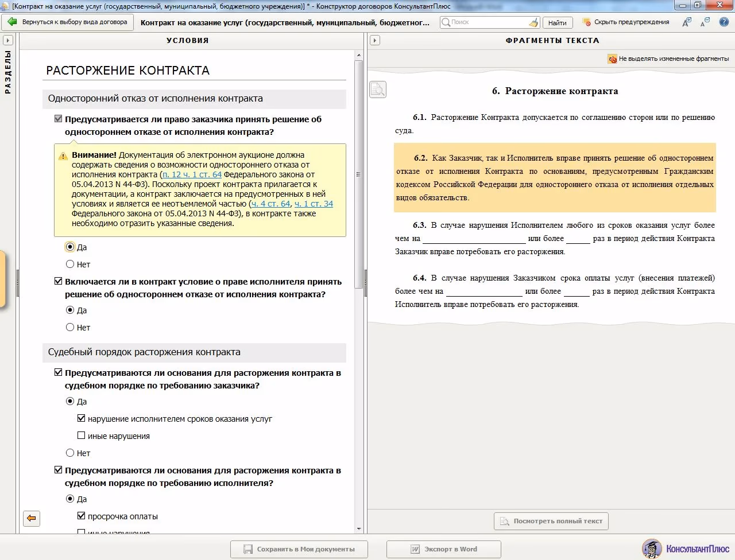
Task: Decrease font size with A- icon
Action: coord(705,22)
